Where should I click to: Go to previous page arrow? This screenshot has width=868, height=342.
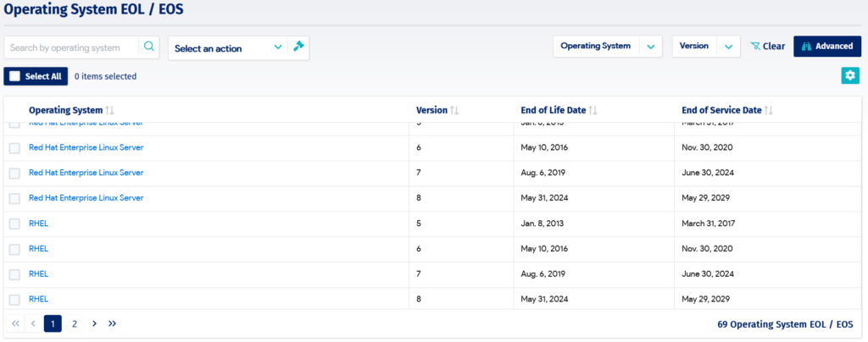(x=33, y=323)
